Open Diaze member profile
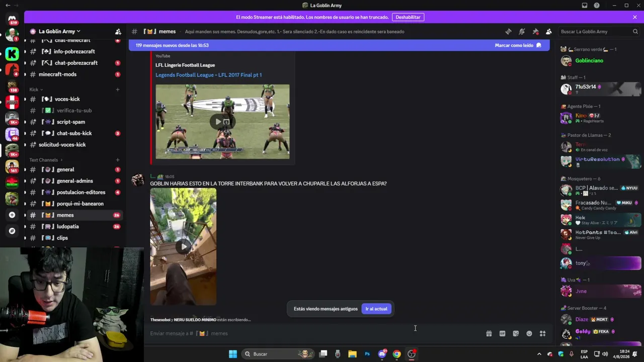This screenshot has width=644, height=362. [601, 319]
